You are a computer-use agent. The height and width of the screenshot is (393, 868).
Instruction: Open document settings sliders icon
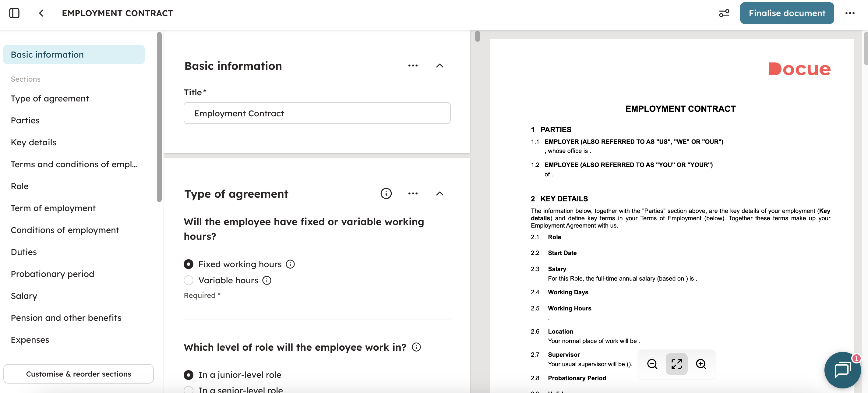click(724, 13)
